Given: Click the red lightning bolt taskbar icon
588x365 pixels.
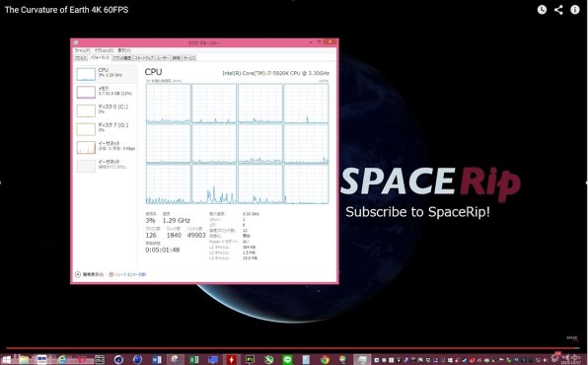Looking at the screenshot, I should coord(232,360).
